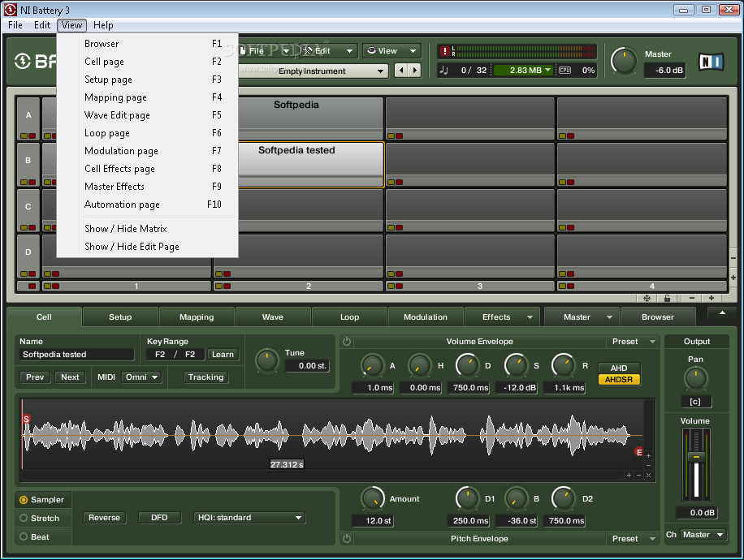Click the note polyphony icon
Screen dimensions: 744x560
click(x=444, y=70)
